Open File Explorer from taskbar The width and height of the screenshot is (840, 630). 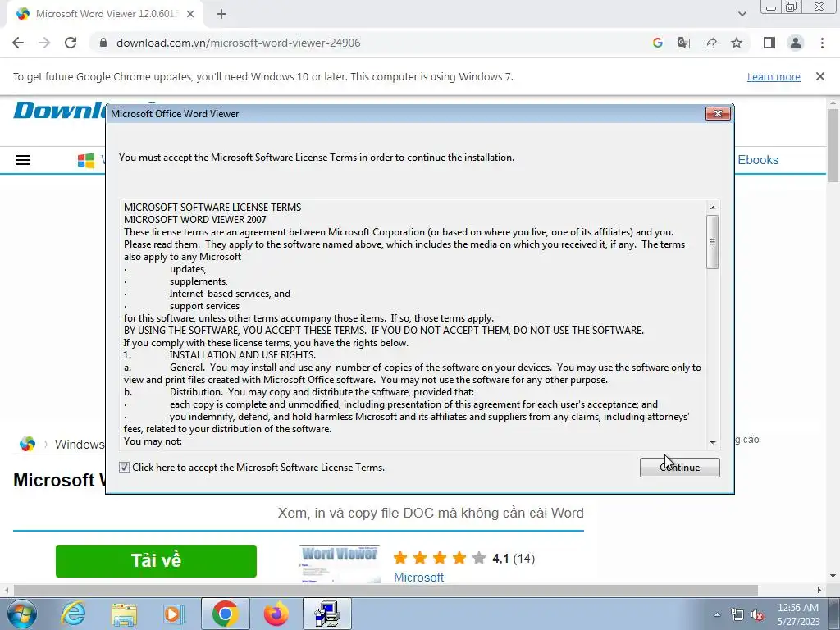(x=124, y=614)
